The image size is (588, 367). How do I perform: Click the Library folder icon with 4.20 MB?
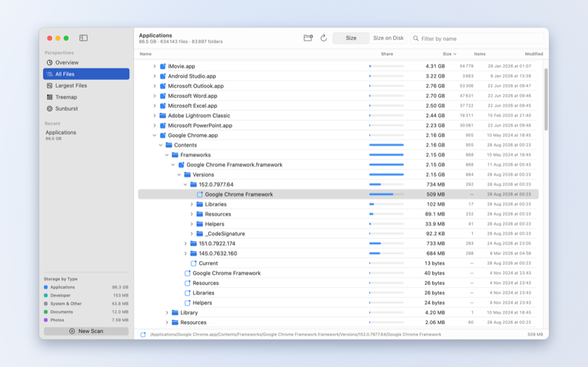(175, 313)
